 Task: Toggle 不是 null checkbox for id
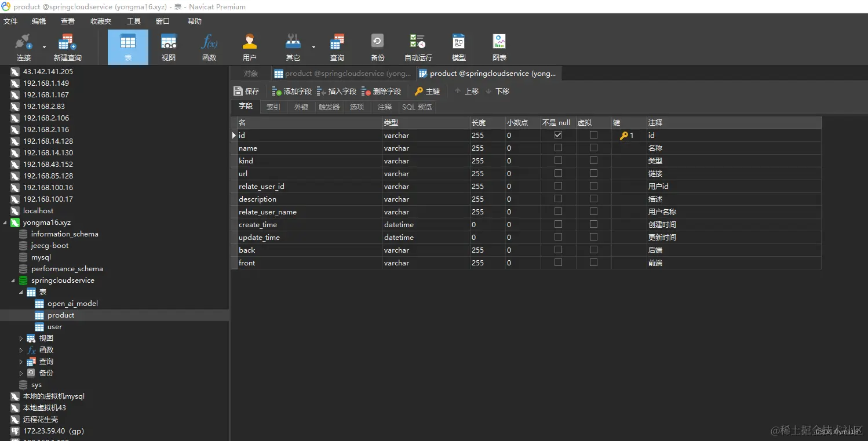pos(558,135)
